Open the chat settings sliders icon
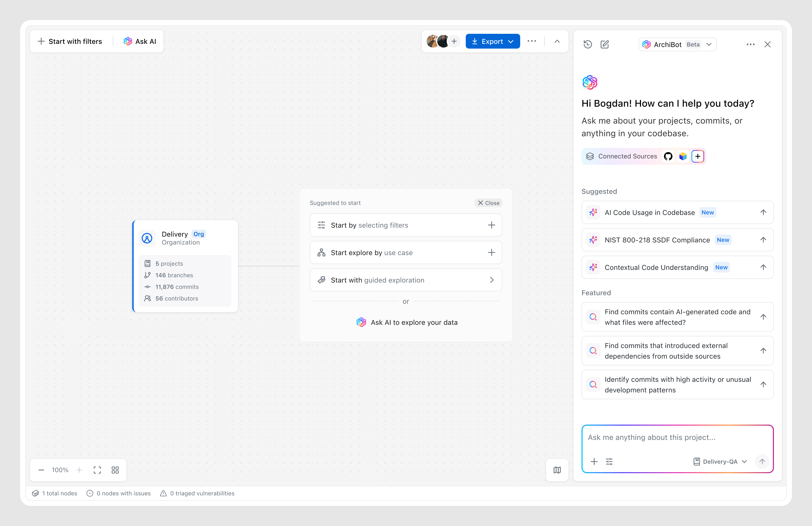This screenshot has width=812, height=526. click(609, 461)
